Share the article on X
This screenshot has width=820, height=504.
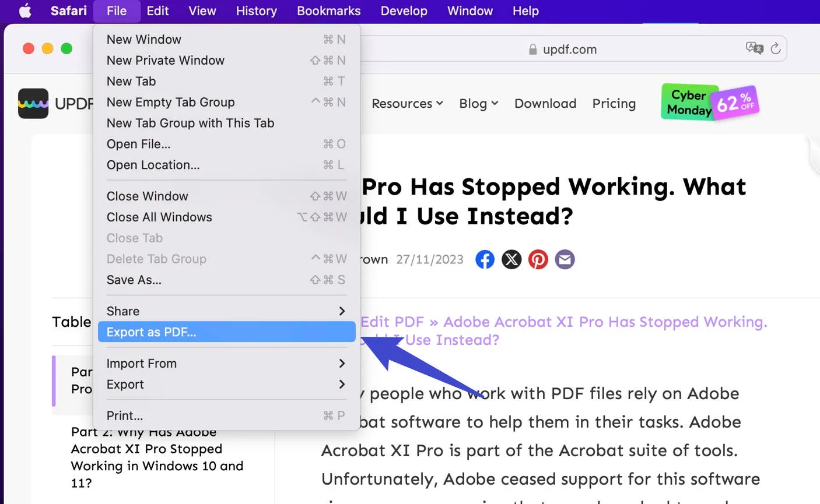coord(511,259)
